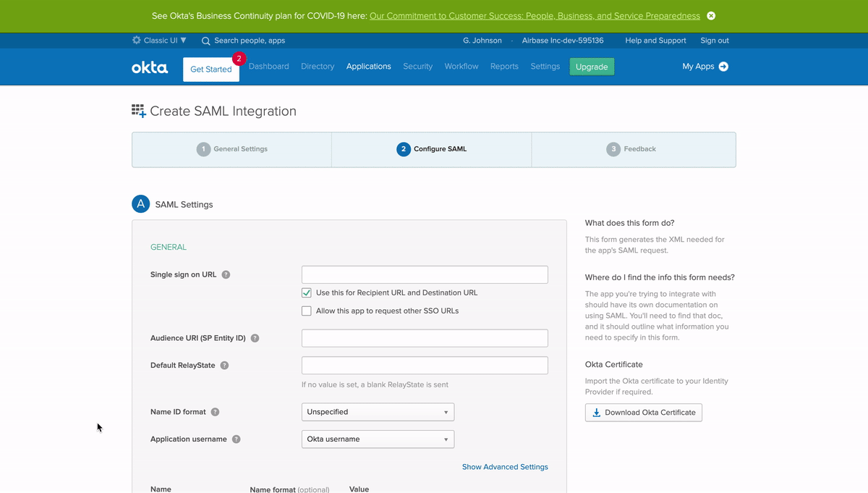The width and height of the screenshot is (868, 493).
Task: Open the Applications menu
Action: tap(369, 67)
